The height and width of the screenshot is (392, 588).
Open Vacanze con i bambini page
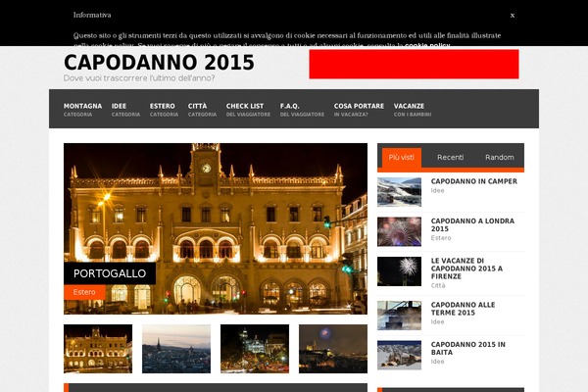(413, 110)
